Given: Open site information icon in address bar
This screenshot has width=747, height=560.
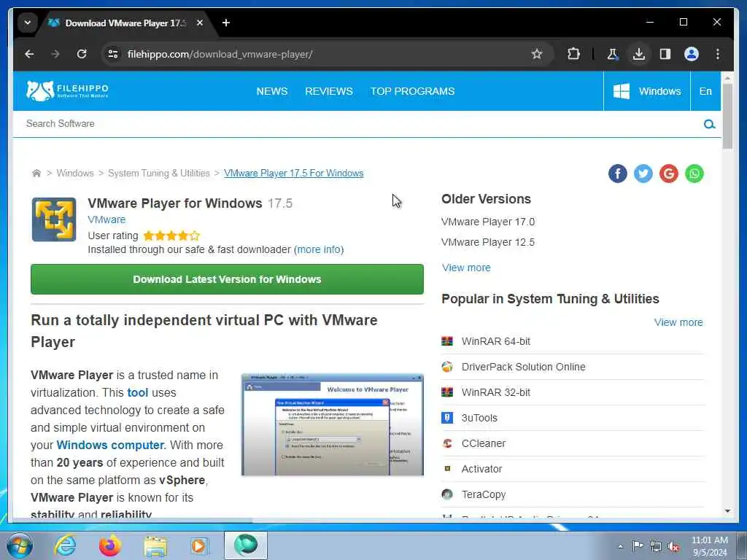Looking at the screenshot, I should [113, 54].
